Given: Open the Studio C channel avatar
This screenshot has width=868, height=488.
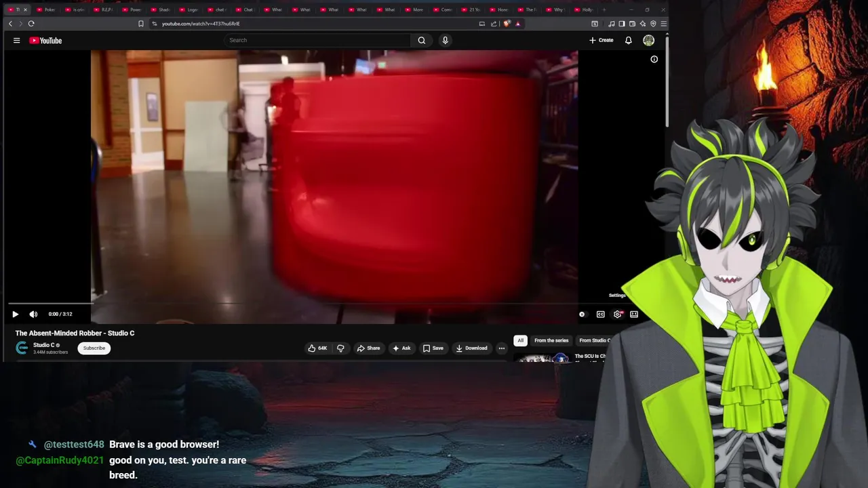Looking at the screenshot, I should 22,348.
